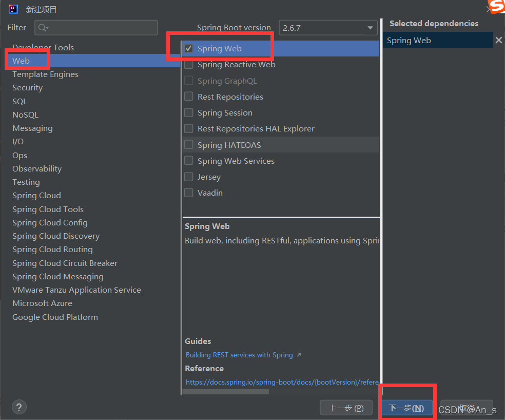Select the Spring Cloud category
This screenshot has width=505, height=420.
37,195
